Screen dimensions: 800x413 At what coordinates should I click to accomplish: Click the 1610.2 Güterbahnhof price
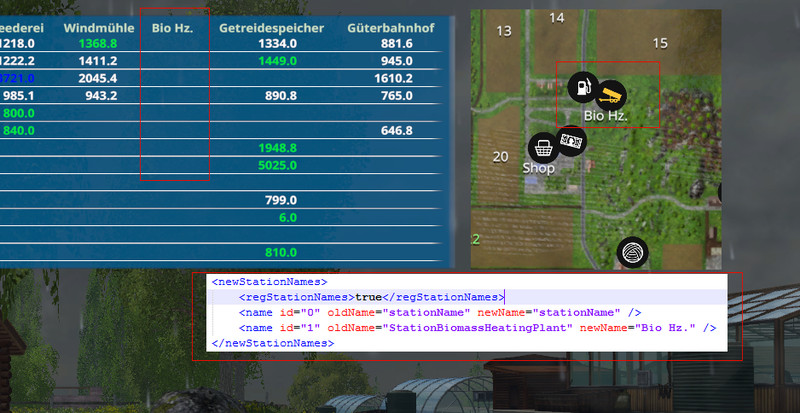coord(393,78)
